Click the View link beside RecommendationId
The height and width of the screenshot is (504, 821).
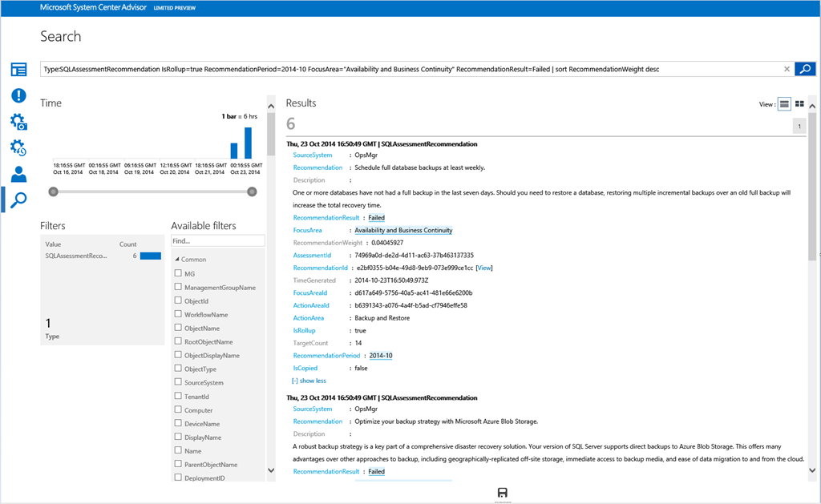coord(484,268)
